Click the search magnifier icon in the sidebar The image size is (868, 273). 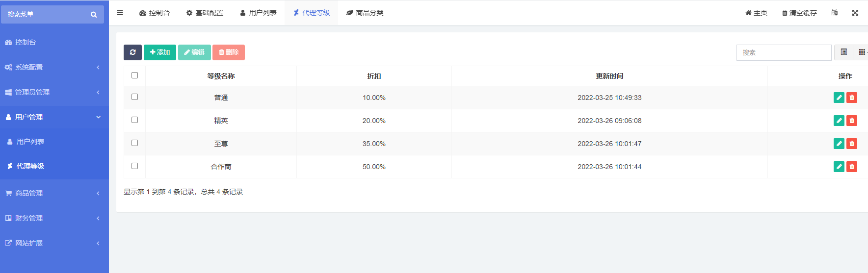tap(94, 15)
